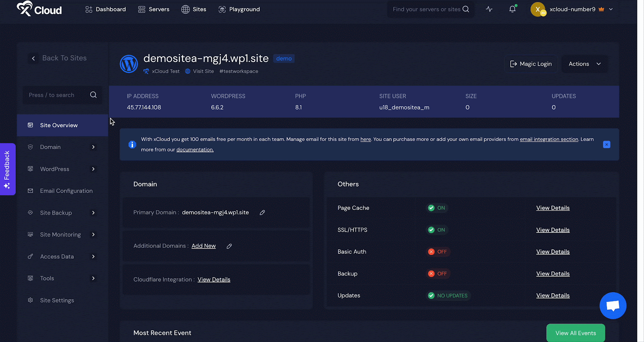
Task: Click the WordPress site logo
Action: tap(129, 64)
